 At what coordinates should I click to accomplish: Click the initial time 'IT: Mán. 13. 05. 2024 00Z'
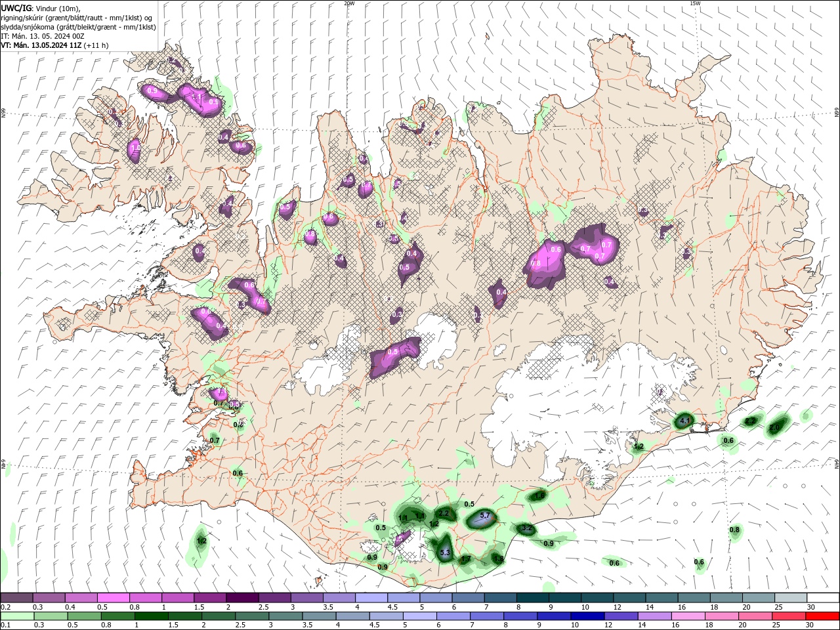click(42, 36)
